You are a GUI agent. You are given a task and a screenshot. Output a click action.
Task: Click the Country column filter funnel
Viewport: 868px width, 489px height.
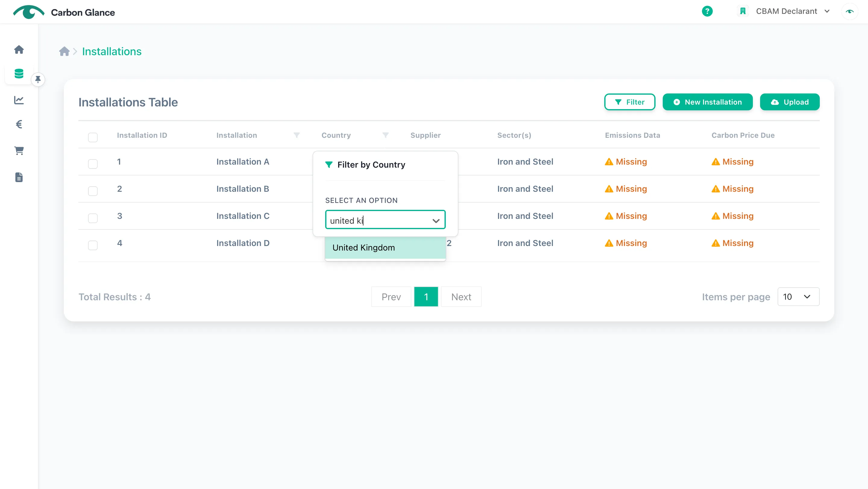[x=385, y=135]
